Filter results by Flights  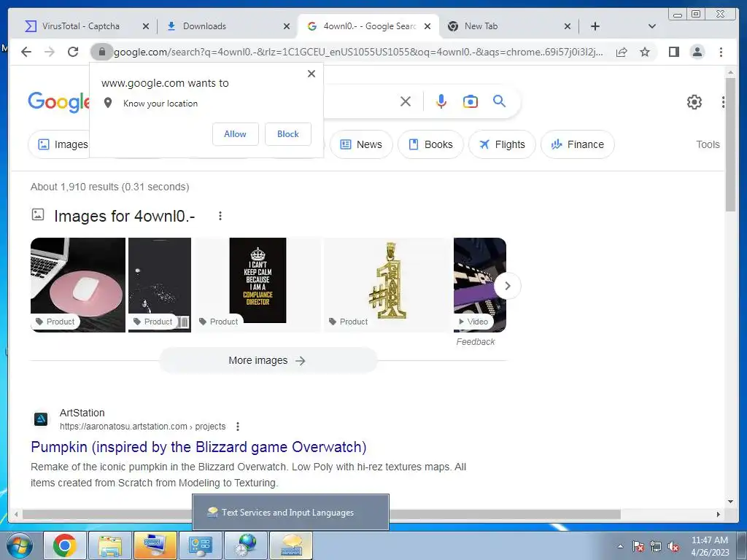tap(502, 144)
